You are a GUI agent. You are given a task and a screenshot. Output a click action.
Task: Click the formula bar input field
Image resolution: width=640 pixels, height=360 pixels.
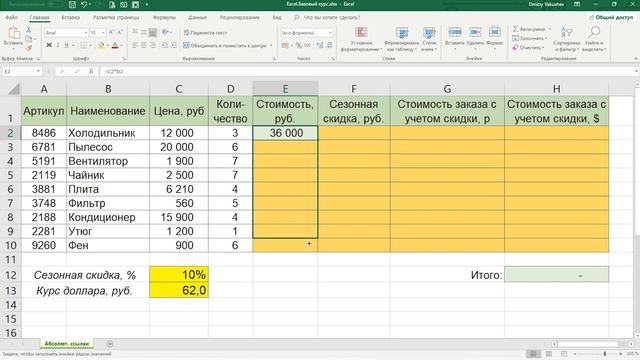pos(366,71)
